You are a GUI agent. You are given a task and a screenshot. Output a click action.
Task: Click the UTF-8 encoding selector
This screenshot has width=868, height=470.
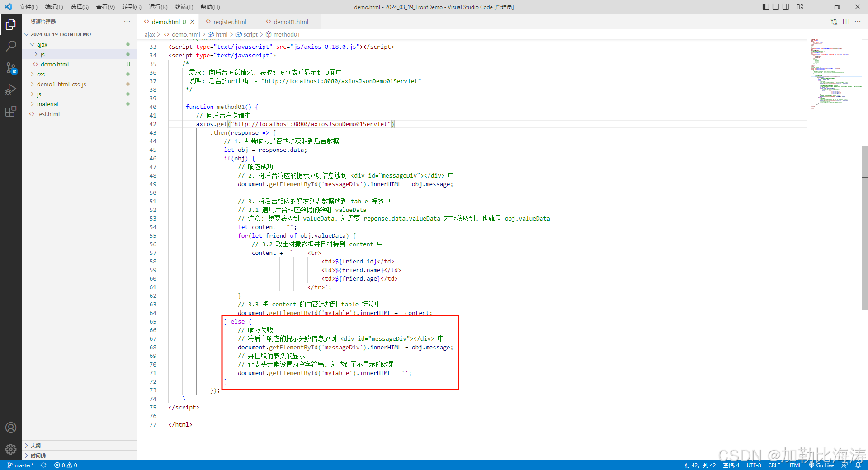point(754,465)
